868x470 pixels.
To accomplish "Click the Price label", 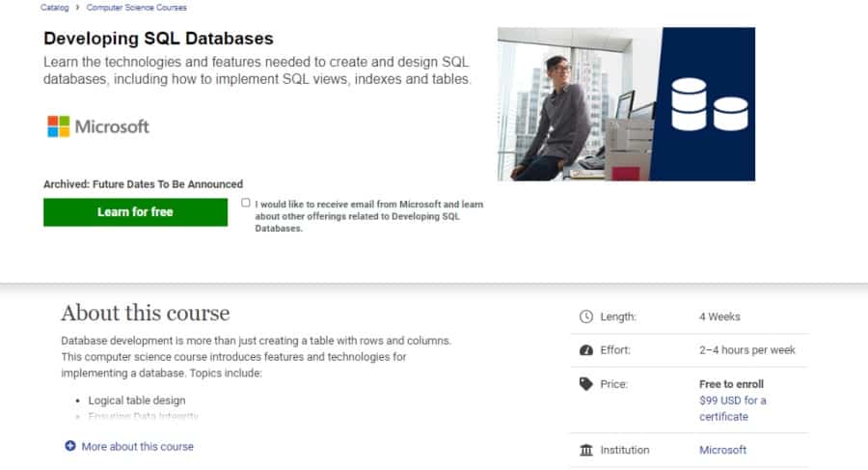I will 614,384.
